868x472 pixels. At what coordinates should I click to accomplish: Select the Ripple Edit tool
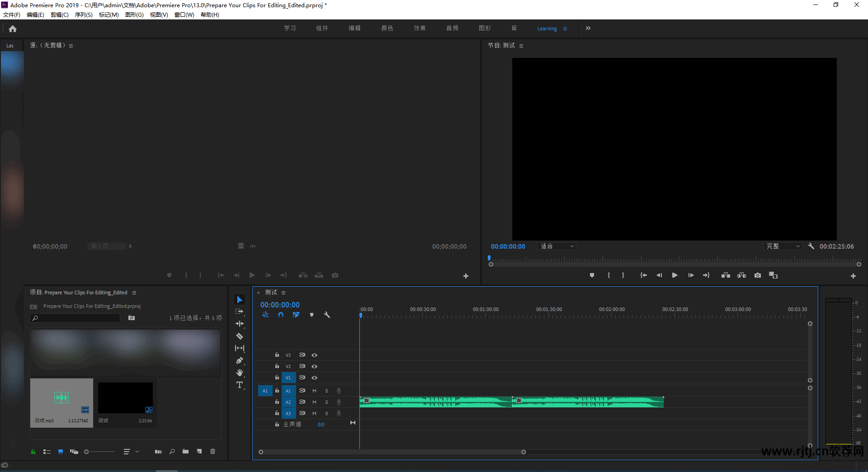pos(240,324)
